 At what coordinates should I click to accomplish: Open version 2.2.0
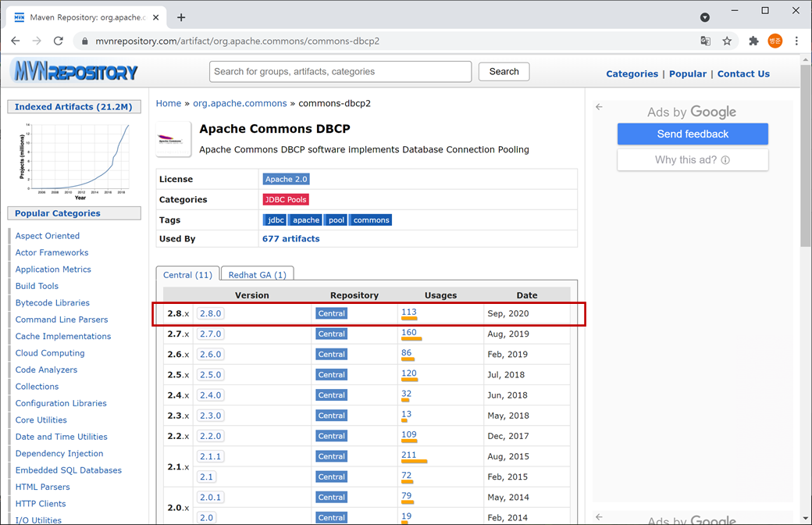[x=211, y=436]
